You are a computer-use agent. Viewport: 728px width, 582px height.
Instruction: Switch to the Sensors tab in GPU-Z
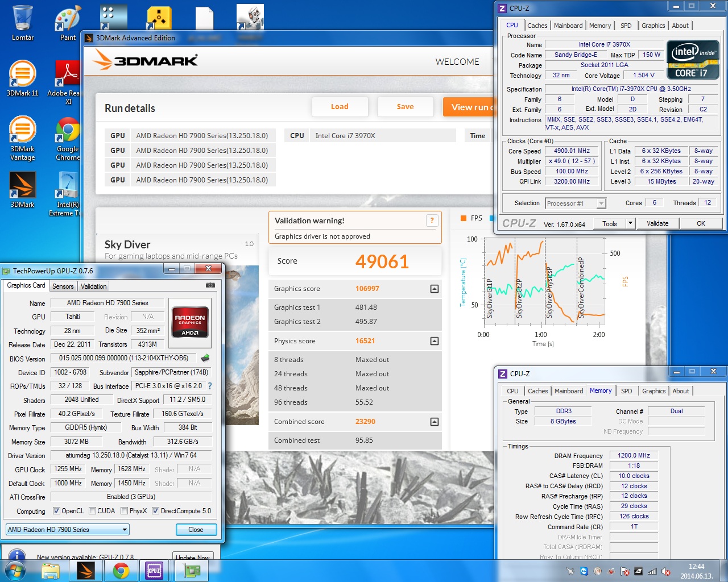coord(63,286)
